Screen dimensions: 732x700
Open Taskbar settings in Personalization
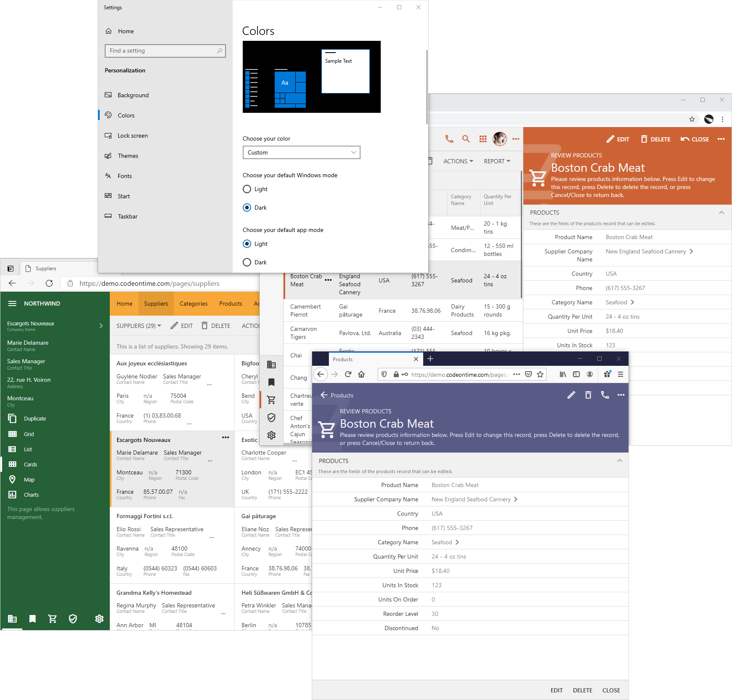(x=127, y=216)
